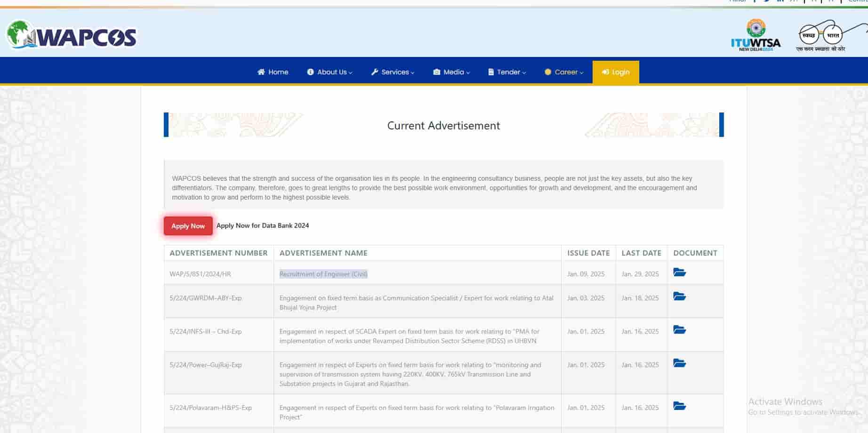Click the Apply Now button
The height and width of the screenshot is (433, 868).
click(188, 226)
